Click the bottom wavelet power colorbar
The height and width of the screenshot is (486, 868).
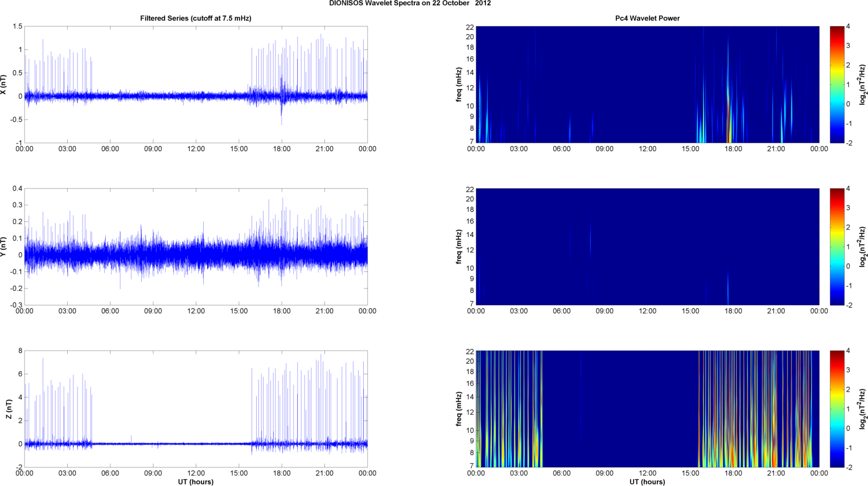click(x=837, y=409)
